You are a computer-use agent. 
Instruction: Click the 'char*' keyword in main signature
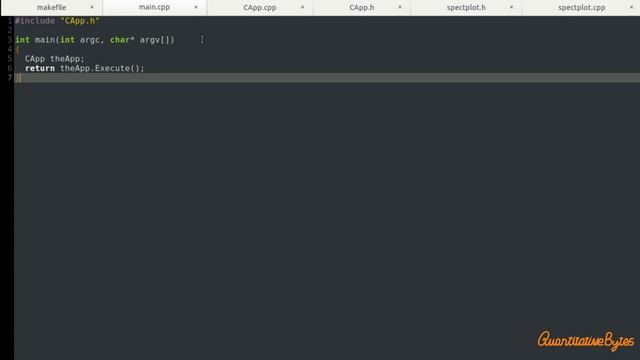pyautogui.click(x=122, y=40)
